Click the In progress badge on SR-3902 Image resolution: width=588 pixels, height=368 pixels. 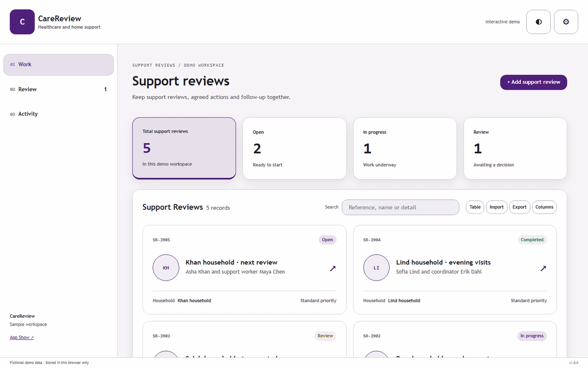[532, 336]
